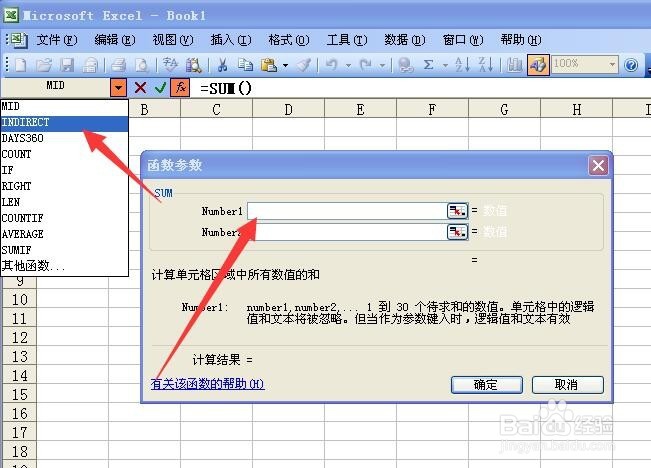Open the 有关该函数的帮助(H) link
This screenshot has height=468, width=651.
click(207, 384)
